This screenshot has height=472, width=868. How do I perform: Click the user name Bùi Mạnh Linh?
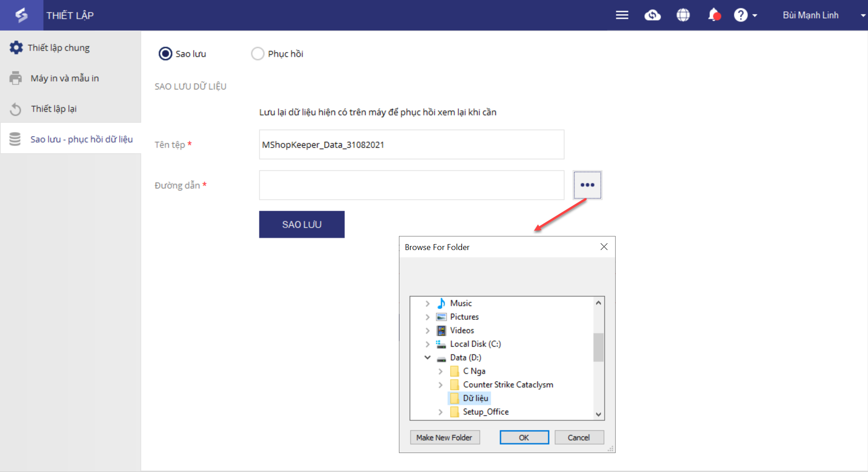click(x=811, y=15)
